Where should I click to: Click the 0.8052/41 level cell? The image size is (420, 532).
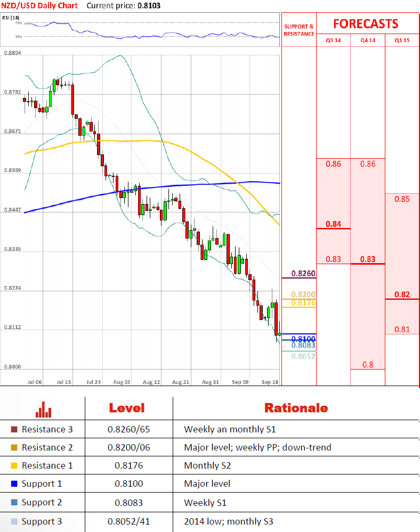pyautogui.click(x=128, y=521)
